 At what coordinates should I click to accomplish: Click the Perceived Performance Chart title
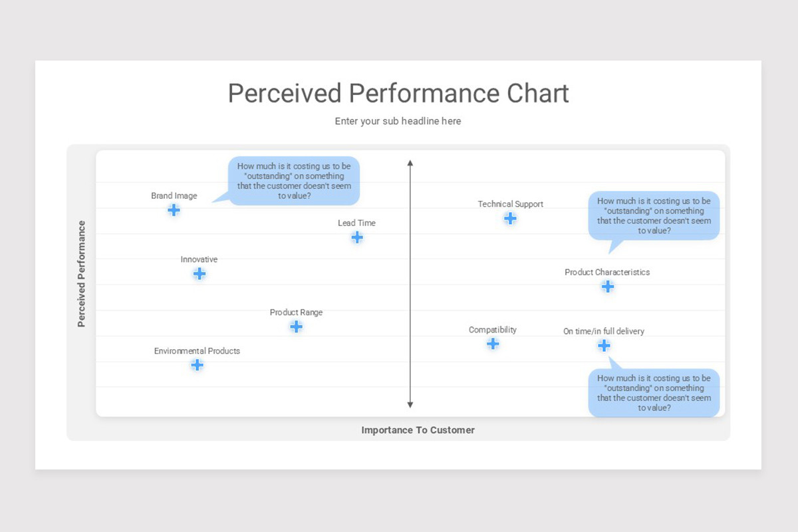point(398,93)
